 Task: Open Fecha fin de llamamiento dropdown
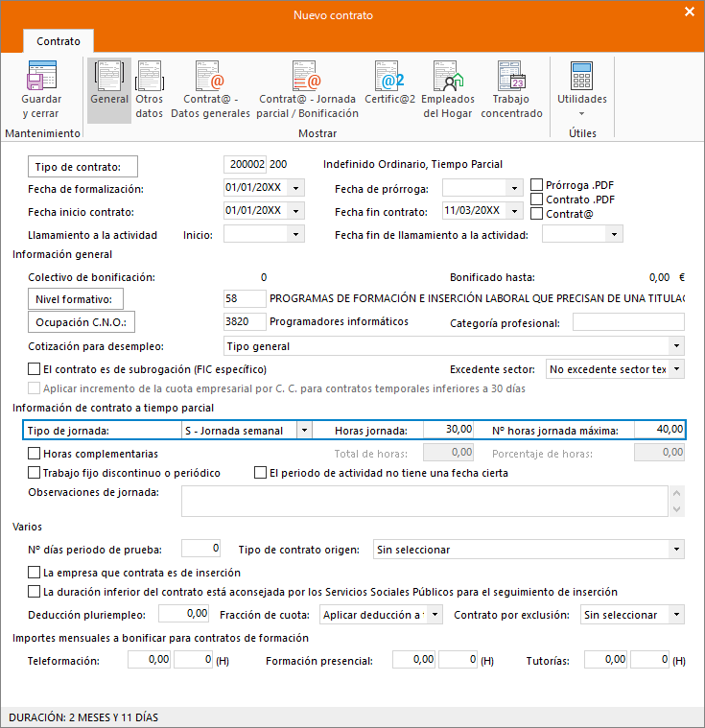click(614, 234)
